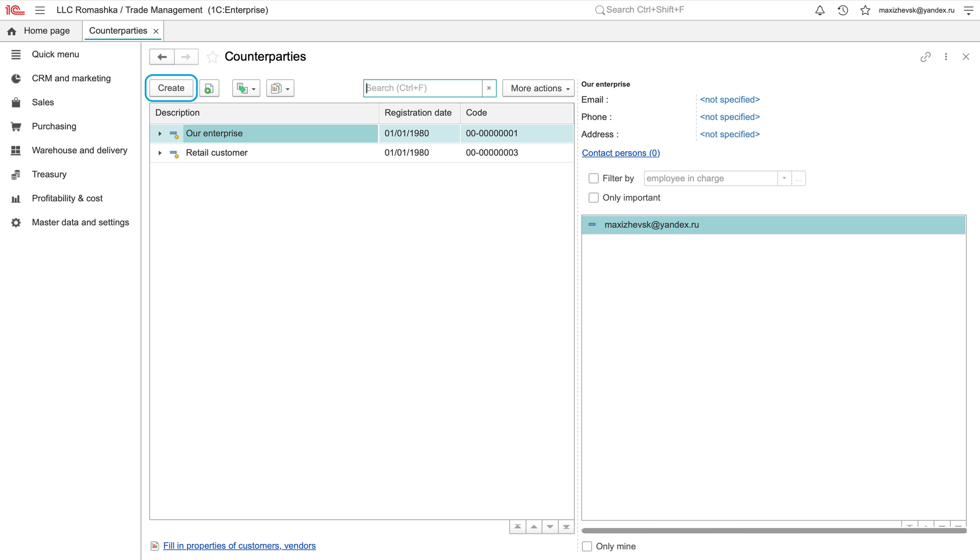Open Contact persons (0) link
980x560 pixels.
point(621,153)
